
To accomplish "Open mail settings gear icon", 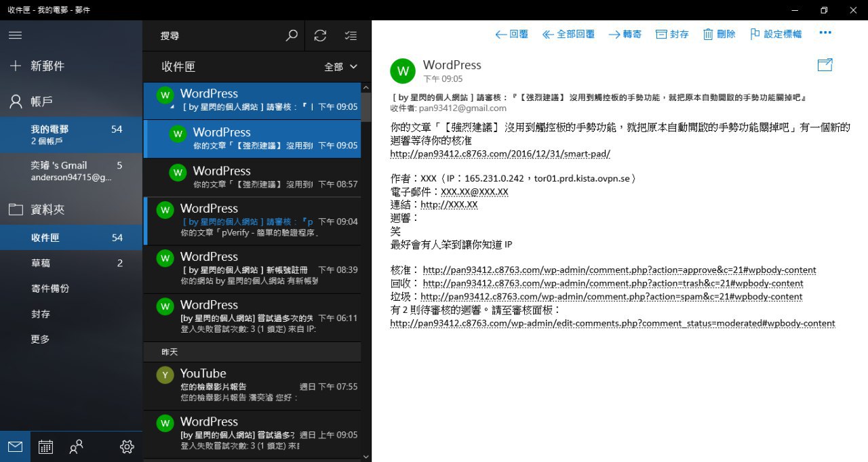I will [127, 446].
